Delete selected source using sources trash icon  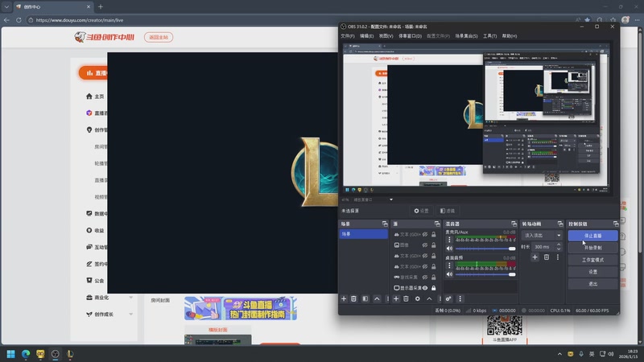click(406, 298)
